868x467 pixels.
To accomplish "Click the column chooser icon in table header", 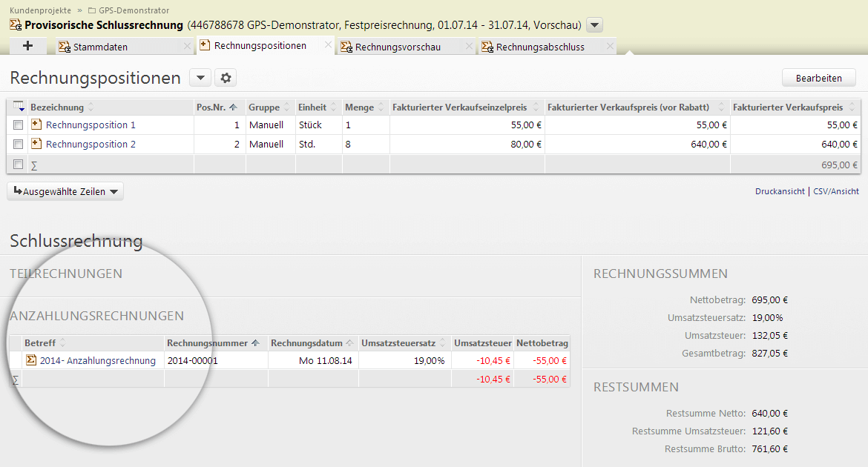I will pyautogui.click(x=19, y=107).
